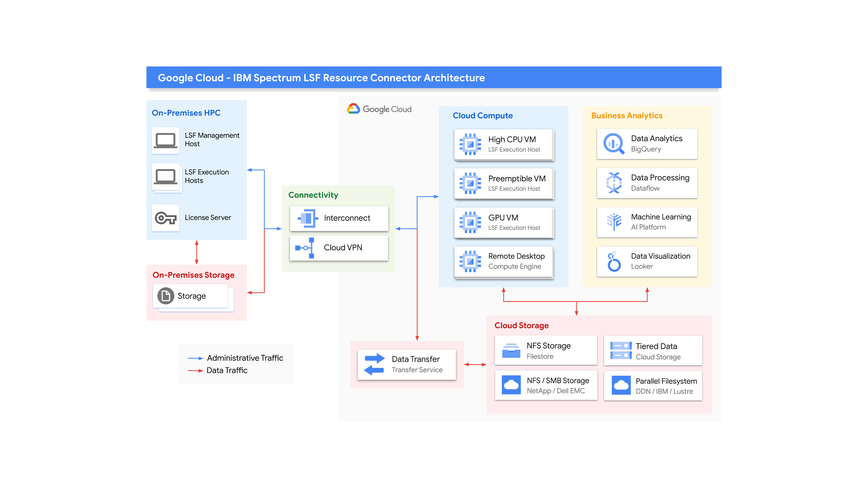
Task: Click the GPU VM chip icon
Action: [x=470, y=222]
